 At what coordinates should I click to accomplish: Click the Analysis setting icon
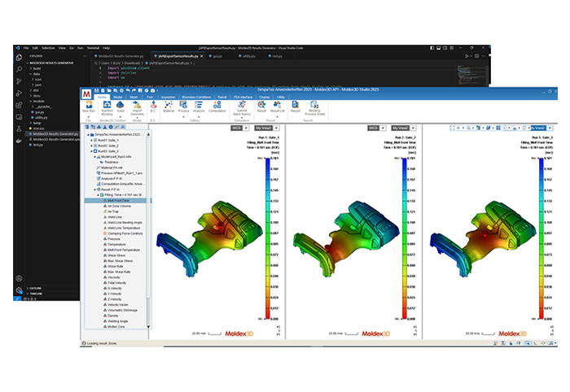pyautogui.click(x=199, y=107)
